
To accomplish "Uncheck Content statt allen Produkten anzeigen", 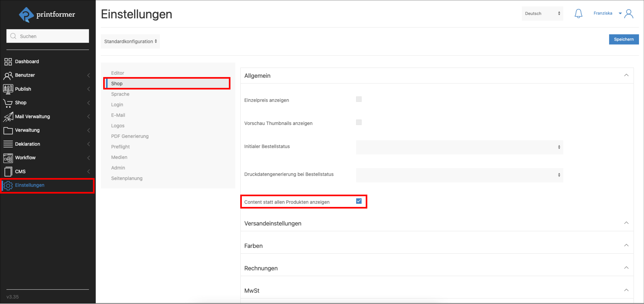I will 359,201.
